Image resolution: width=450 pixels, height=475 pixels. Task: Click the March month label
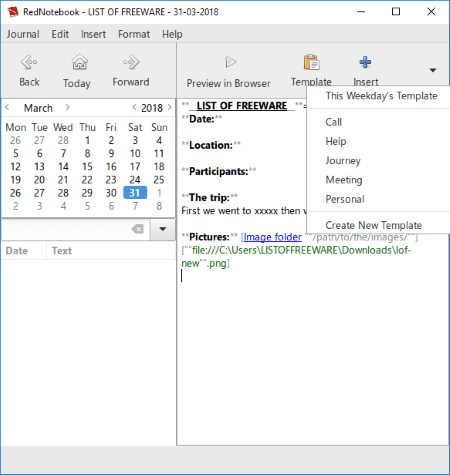(x=38, y=108)
